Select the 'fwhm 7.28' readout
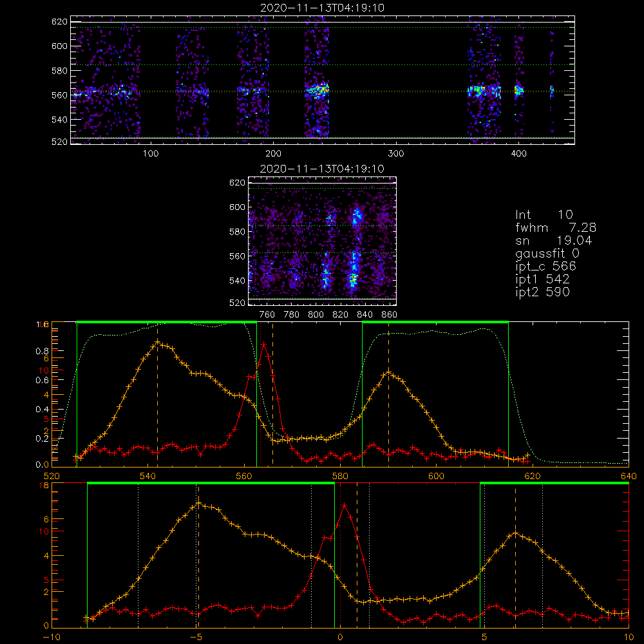 tap(556, 227)
